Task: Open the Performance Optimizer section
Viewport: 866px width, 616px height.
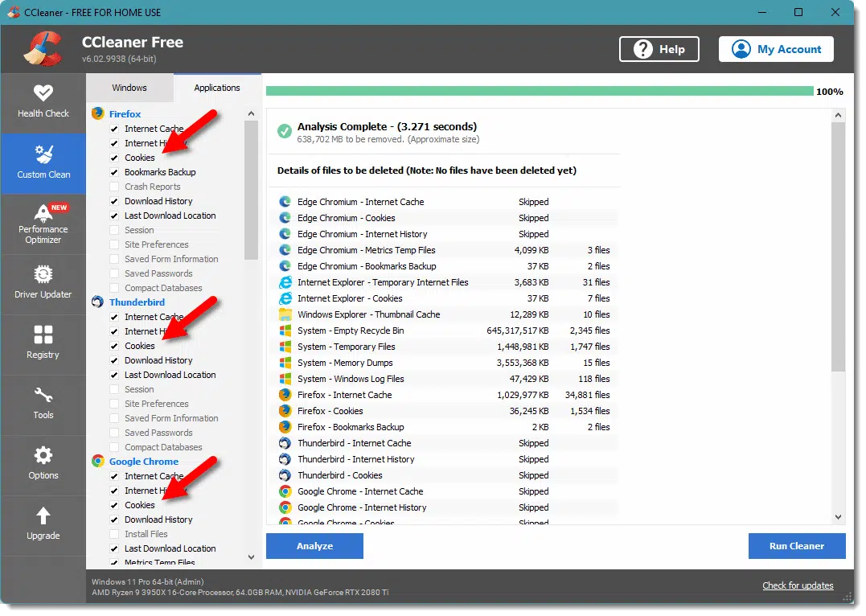Action: point(43,224)
